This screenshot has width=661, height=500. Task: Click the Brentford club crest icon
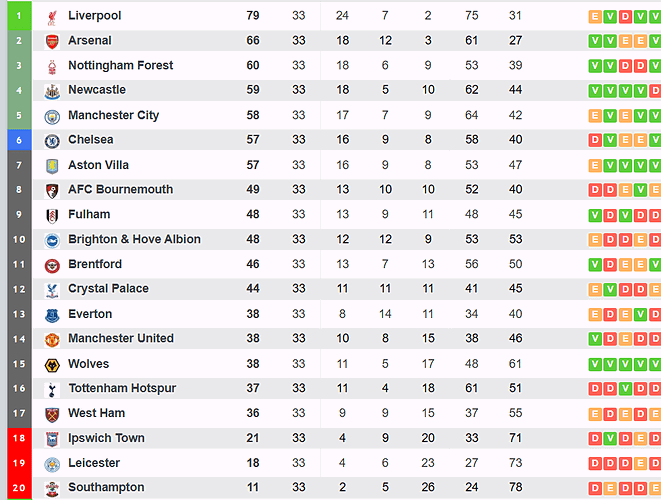52,266
